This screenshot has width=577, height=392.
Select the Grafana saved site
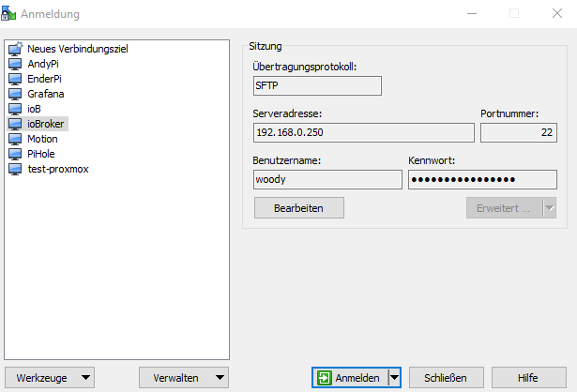[46, 94]
